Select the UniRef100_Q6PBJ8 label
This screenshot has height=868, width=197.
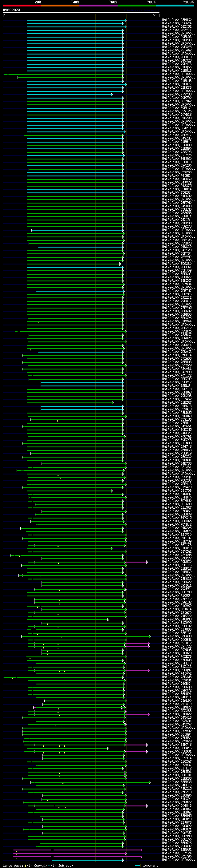177,57
